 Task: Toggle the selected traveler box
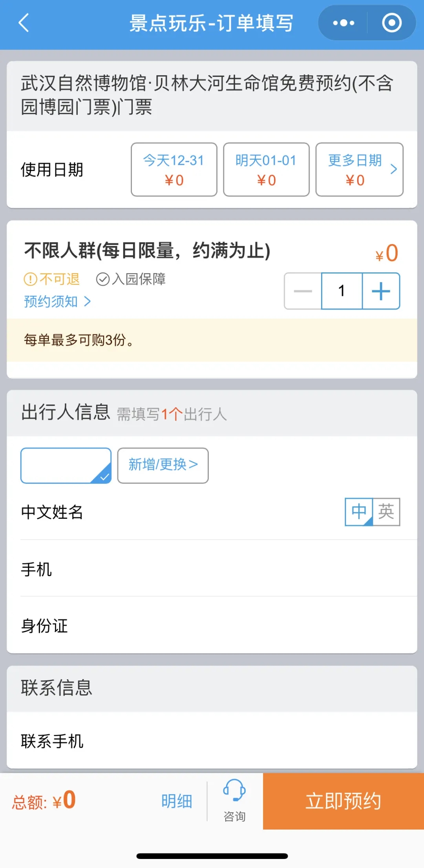pyautogui.click(x=66, y=465)
